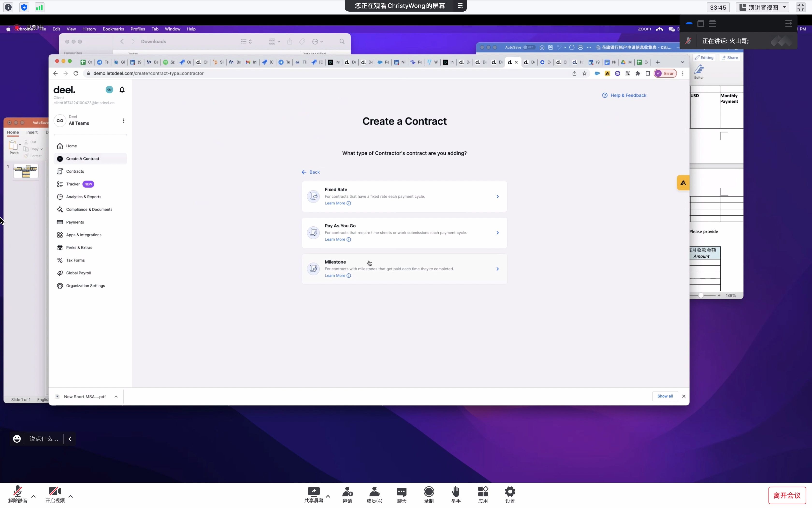812x508 pixels.
Task: Click the Home icon in Deel sidebar
Action: coord(60,146)
